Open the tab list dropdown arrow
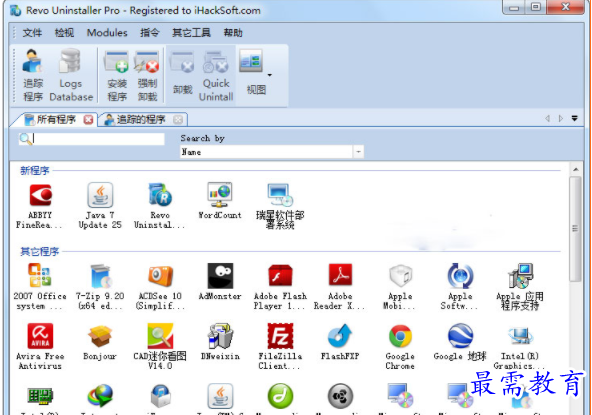 (575, 119)
